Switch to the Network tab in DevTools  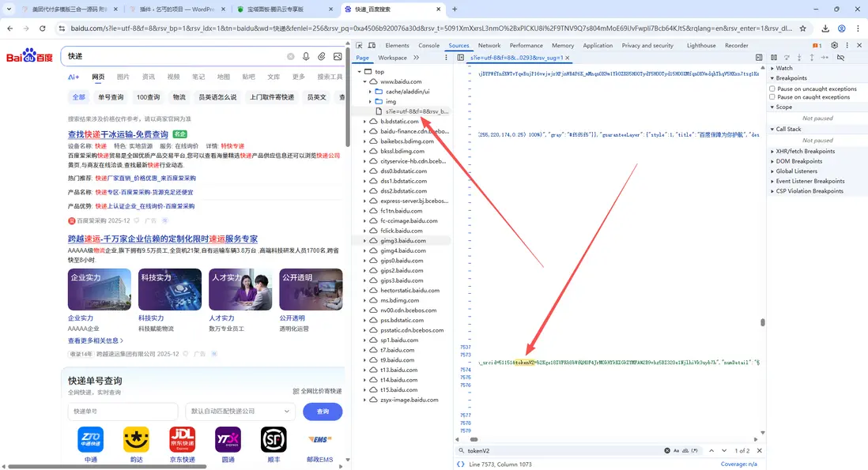click(x=489, y=45)
